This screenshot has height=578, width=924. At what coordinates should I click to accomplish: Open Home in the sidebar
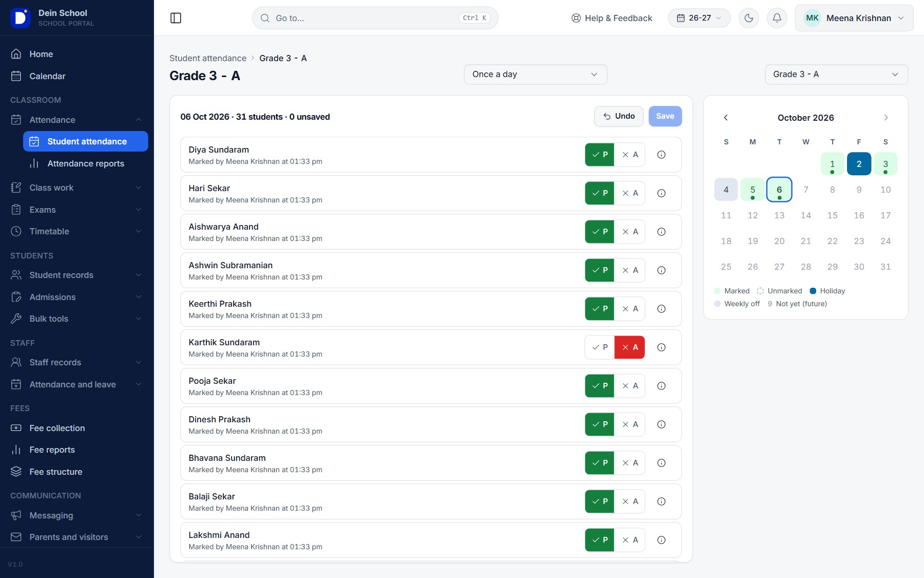click(x=77, y=54)
